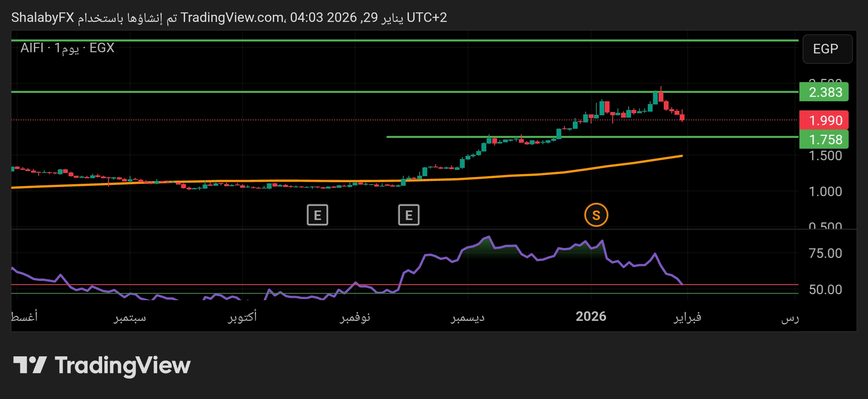Click the 1.500 level on price scale
868x399 pixels.
click(825, 156)
